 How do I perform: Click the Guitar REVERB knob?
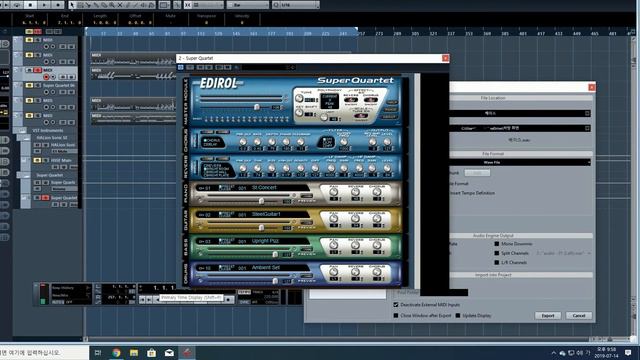coord(356,218)
